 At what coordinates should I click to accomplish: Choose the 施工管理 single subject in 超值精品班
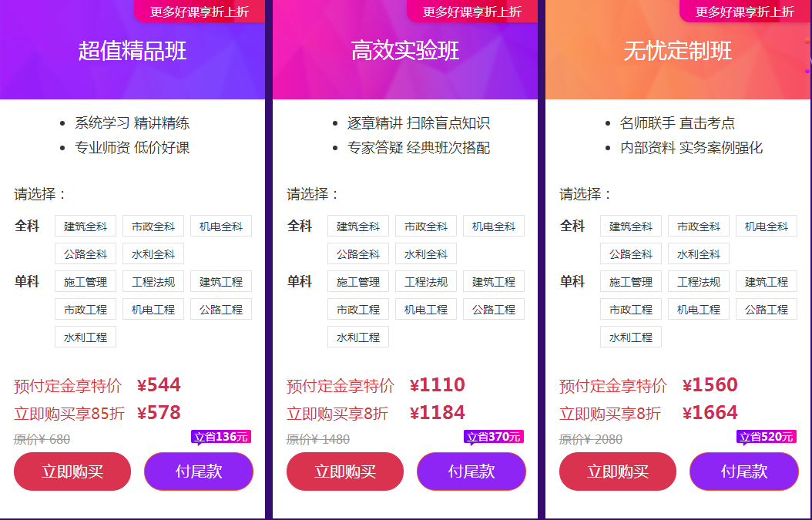85,281
